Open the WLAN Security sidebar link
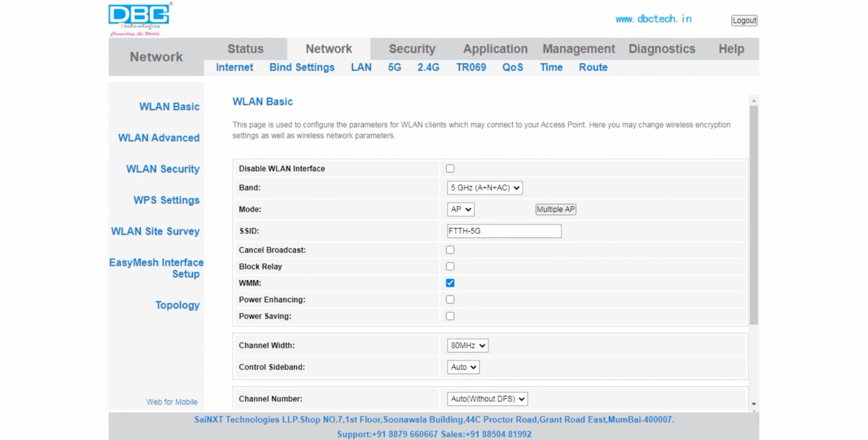This screenshot has height=440, width=868. [x=163, y=169]
